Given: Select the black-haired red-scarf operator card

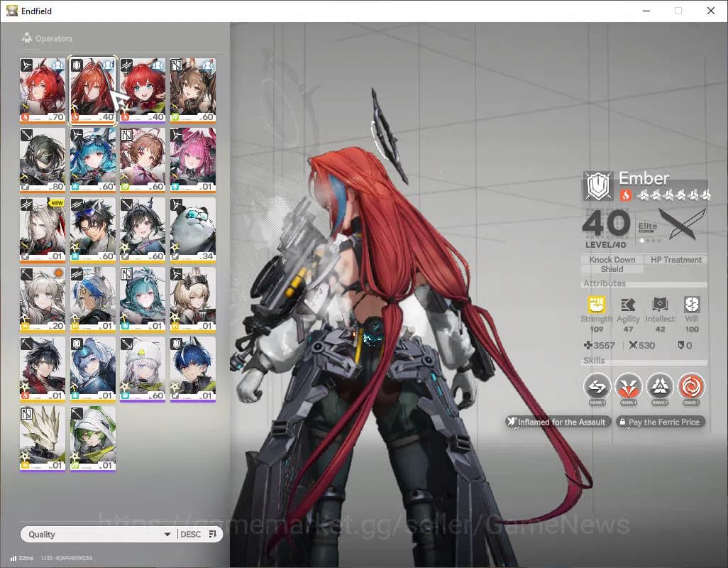Looking at the screenshot, I should (x=43, y=369).
